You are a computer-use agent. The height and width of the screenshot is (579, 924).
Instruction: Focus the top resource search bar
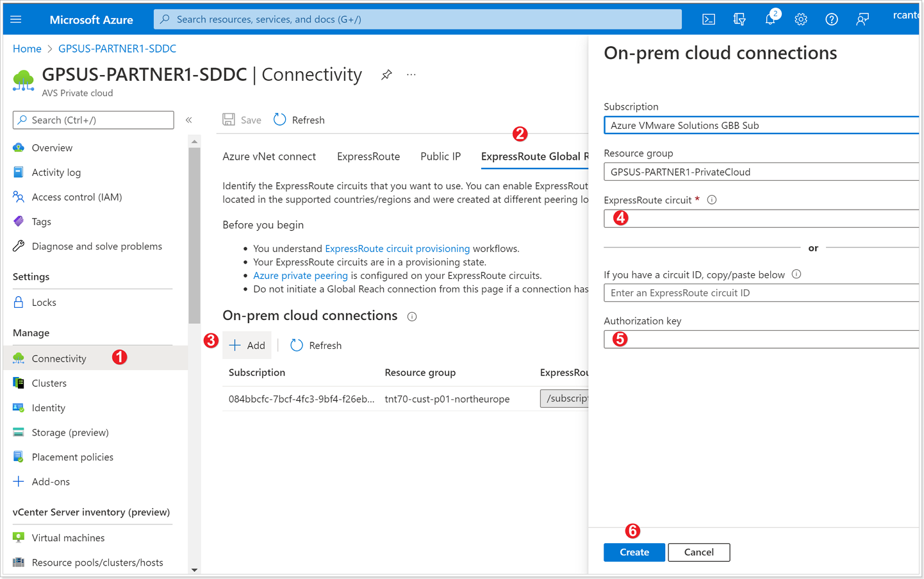coord(418,19)
